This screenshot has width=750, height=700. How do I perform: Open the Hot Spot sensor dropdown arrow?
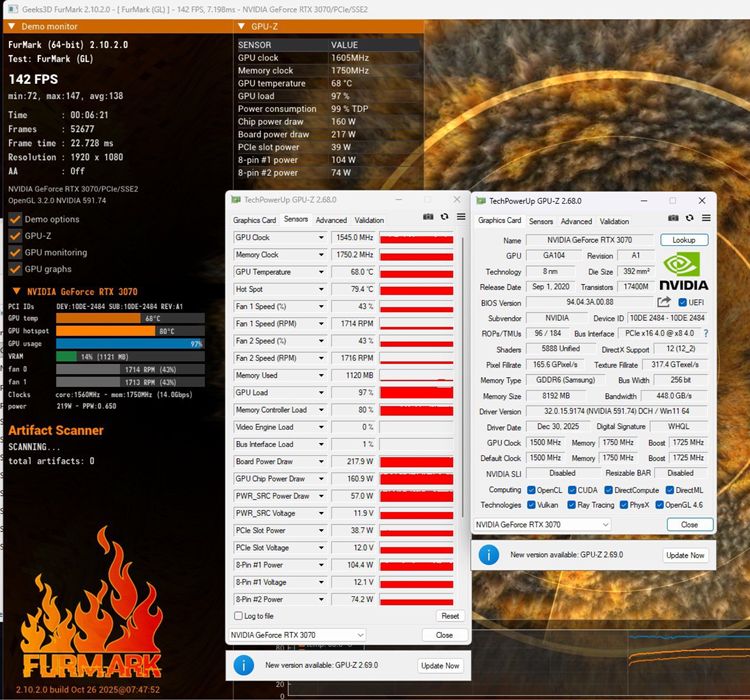(321, 289)
